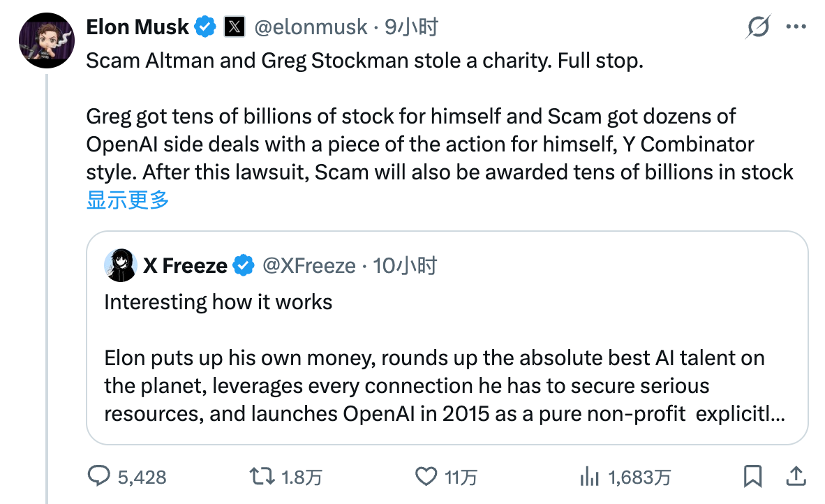Bookmark this post

click(x=752, y=477)
